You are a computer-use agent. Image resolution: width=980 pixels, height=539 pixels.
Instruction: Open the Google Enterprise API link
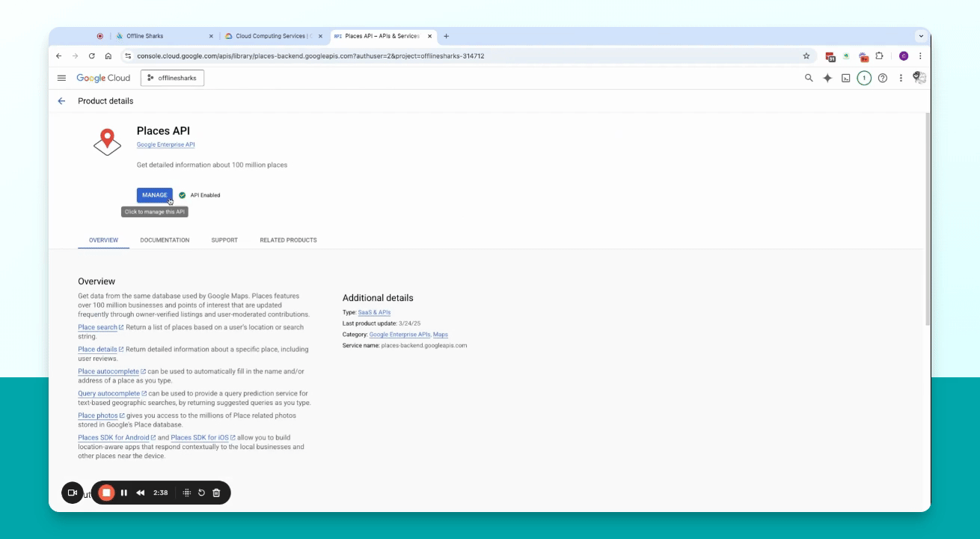click(x=166, y=144)
